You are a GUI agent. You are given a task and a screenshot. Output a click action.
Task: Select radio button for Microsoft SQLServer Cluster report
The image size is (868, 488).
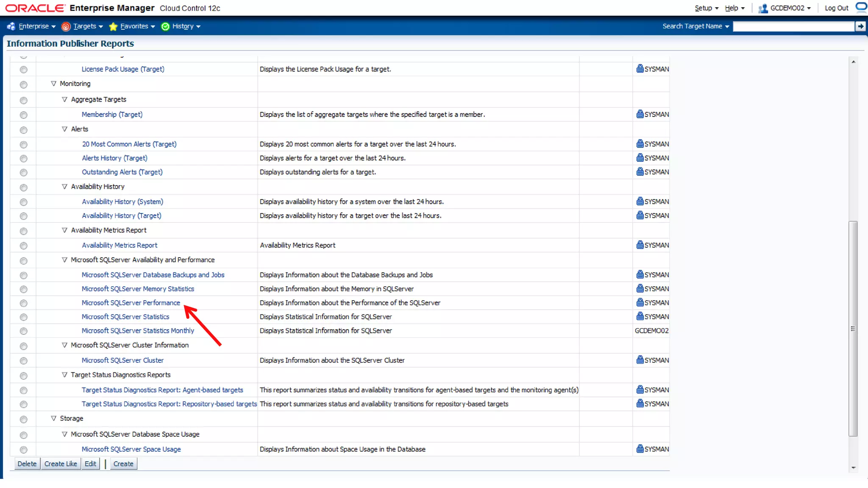[24, 361]
